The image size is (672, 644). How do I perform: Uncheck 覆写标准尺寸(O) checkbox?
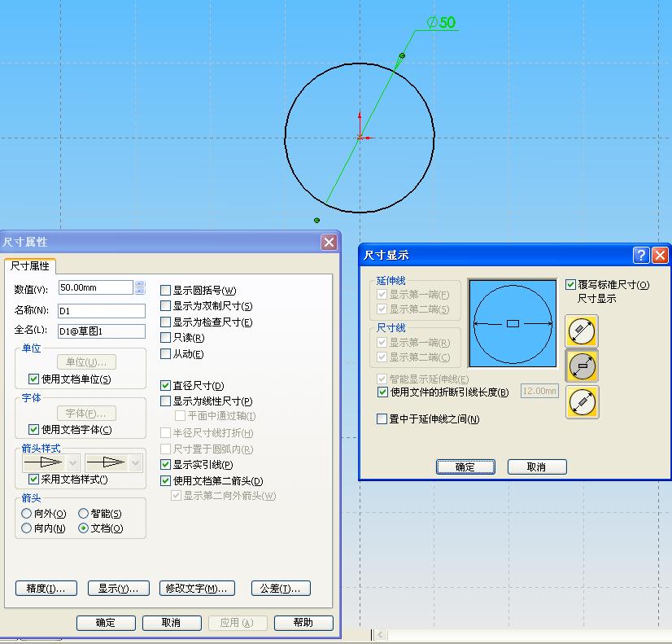point(570,284)
